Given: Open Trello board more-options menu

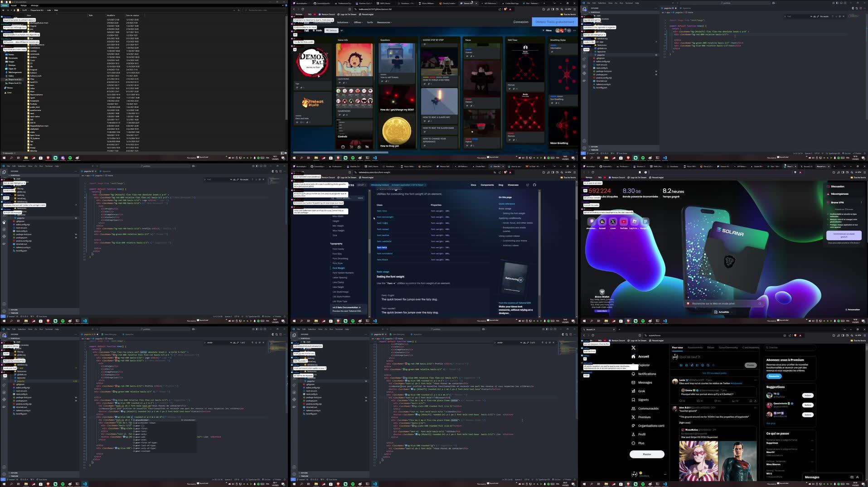Looking at the screenshot, I should click(x=574, y=30).
